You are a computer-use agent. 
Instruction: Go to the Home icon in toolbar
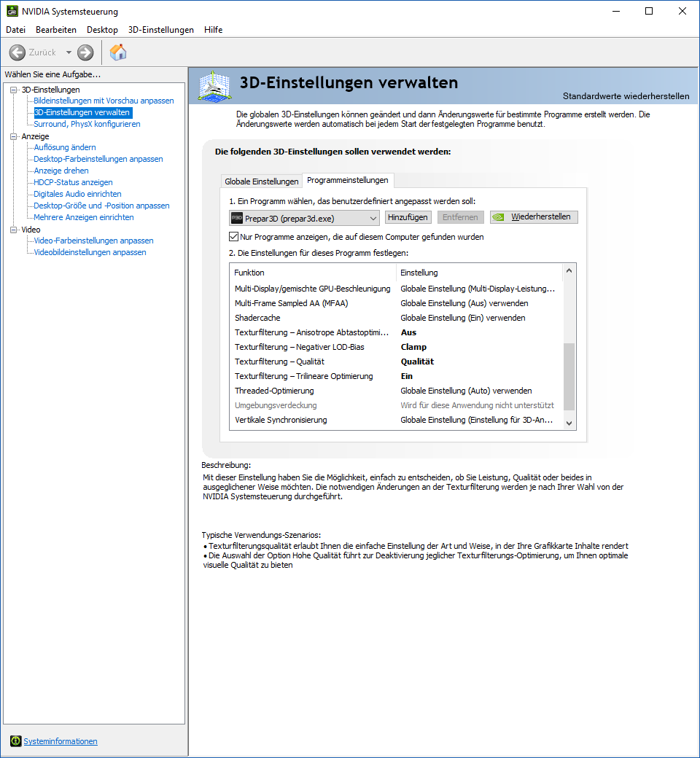pos(118,52)
